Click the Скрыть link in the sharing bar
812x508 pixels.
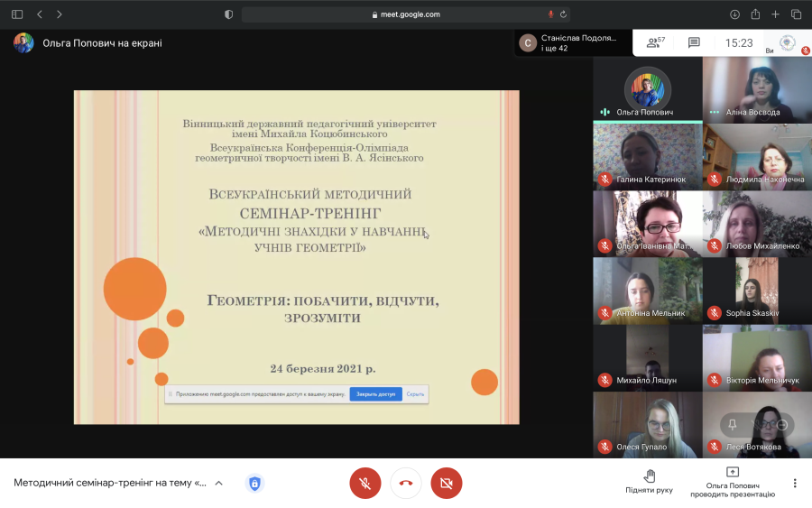point(415,394)
